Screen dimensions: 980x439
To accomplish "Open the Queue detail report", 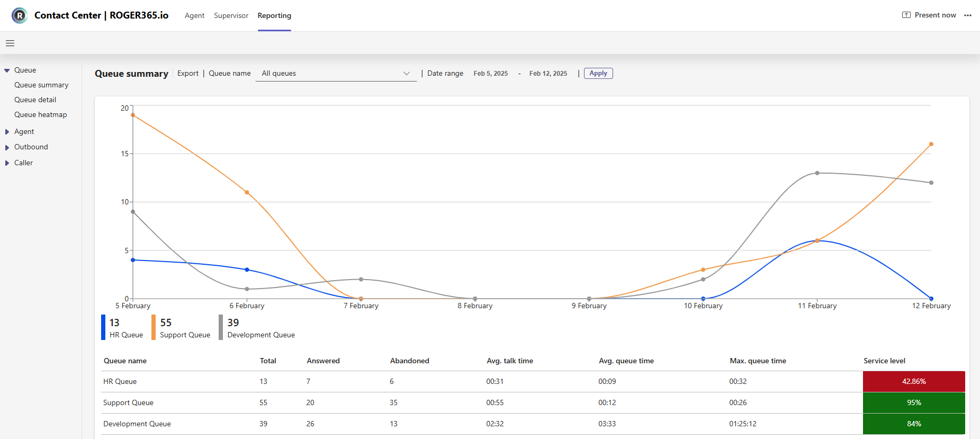I will [x=35, y=100].
